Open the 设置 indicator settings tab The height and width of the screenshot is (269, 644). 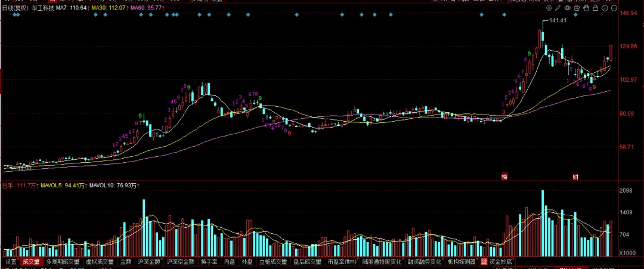(x=11, y=262)
